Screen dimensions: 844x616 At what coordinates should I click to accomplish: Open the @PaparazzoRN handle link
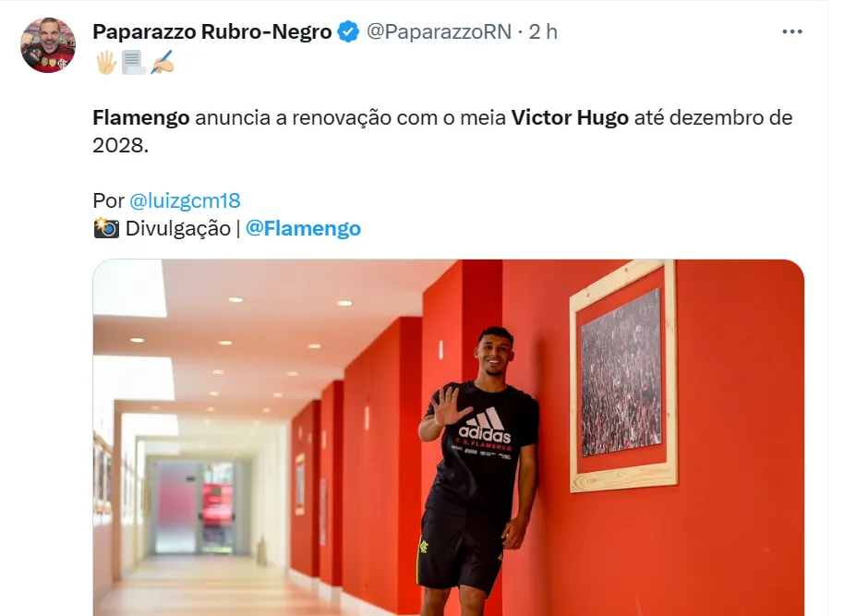(439, 31)
